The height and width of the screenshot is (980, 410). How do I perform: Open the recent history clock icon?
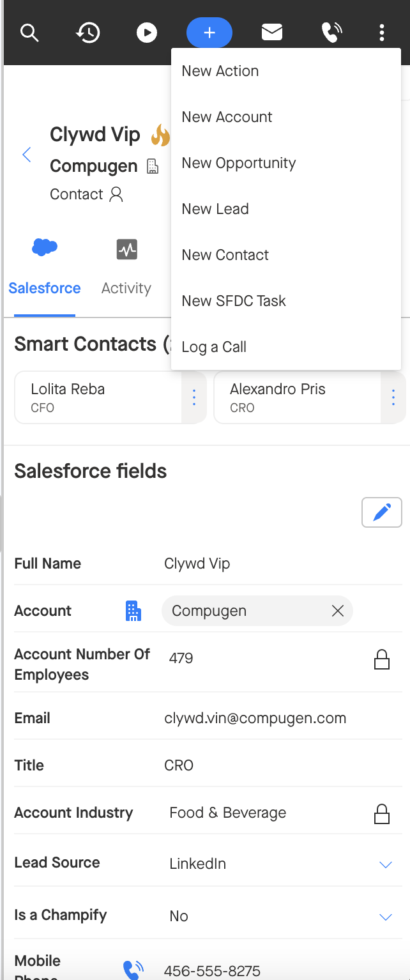tap(88, 33)
